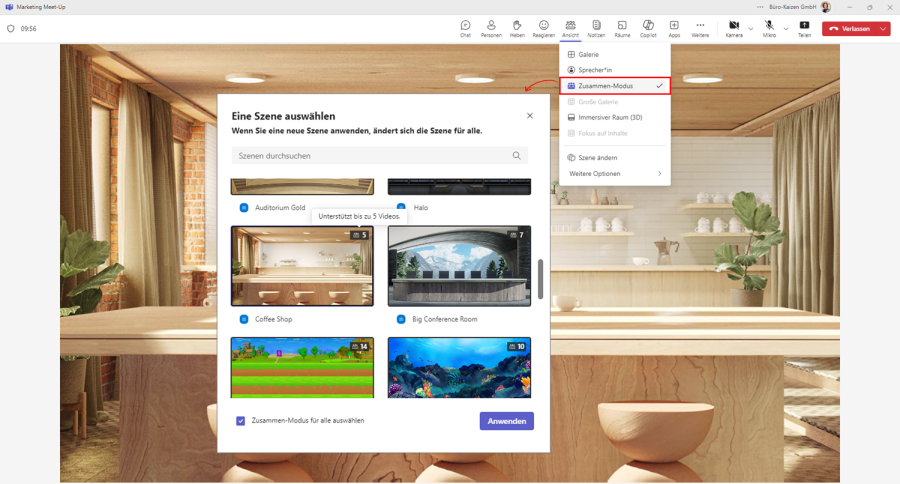Select the Big Conference Room scene thumbnail
This screenshot has width=900, height=484.
pos(459,266)
